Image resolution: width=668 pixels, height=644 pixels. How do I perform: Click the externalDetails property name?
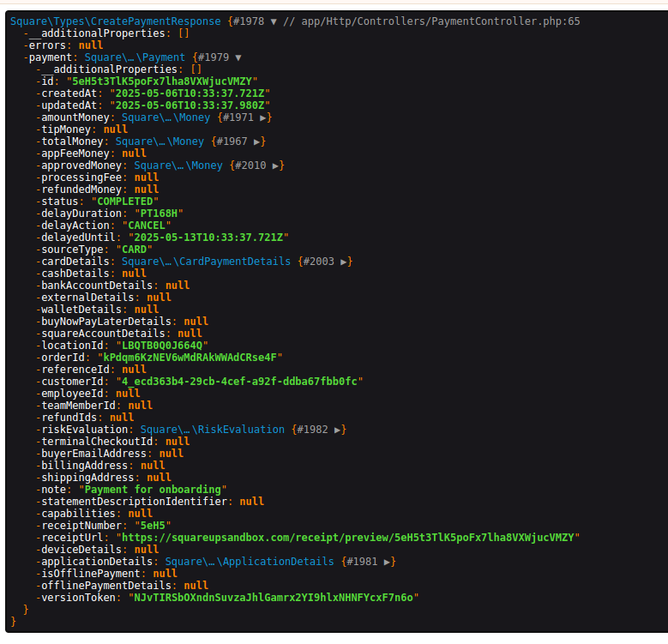(87, 298)
